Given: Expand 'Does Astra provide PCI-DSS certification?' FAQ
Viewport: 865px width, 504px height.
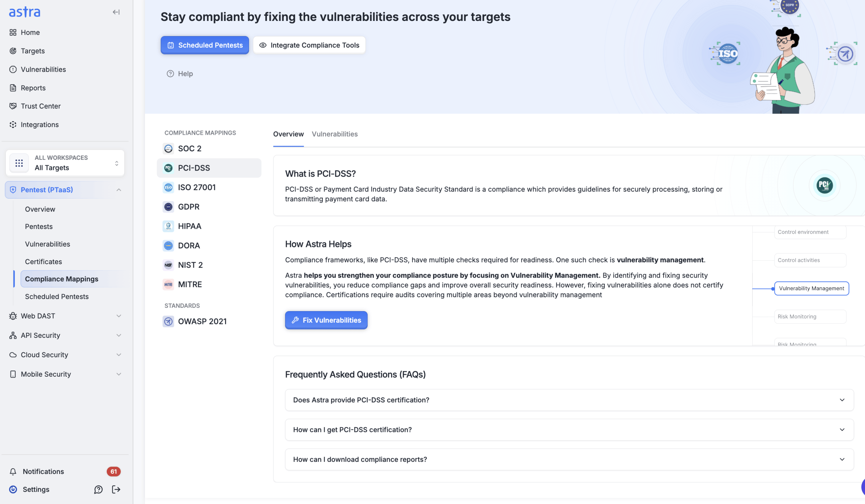Looking at the screenshot, I should (x=569, y=400).
